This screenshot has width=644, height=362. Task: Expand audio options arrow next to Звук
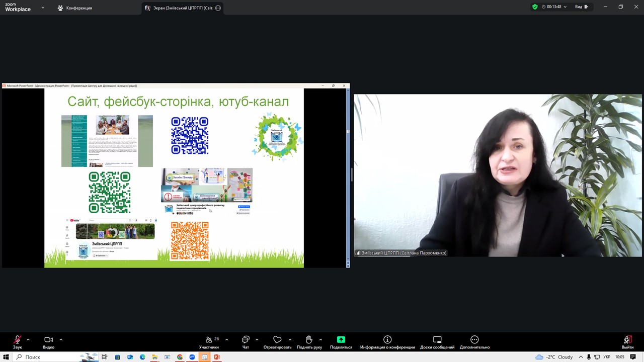28,339
